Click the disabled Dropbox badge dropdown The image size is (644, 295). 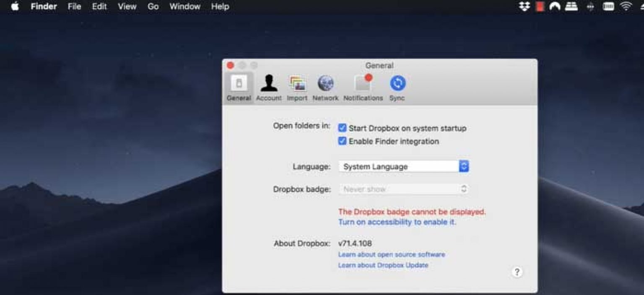(404, 189)
